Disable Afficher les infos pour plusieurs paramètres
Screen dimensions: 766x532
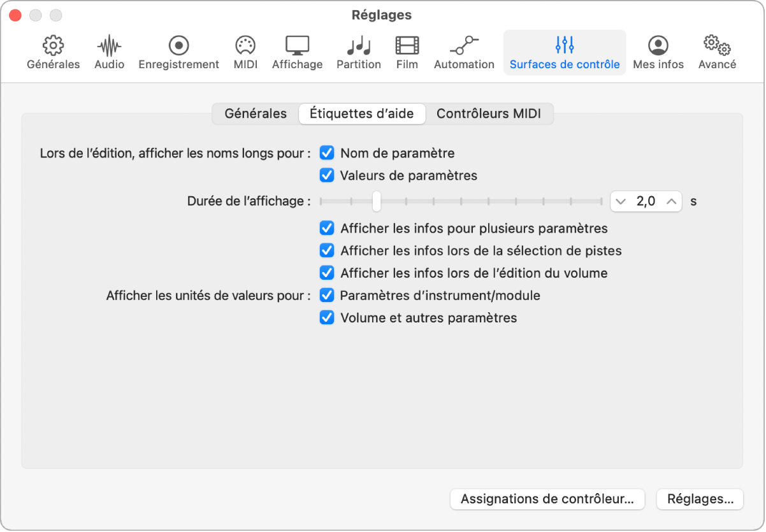327,228
